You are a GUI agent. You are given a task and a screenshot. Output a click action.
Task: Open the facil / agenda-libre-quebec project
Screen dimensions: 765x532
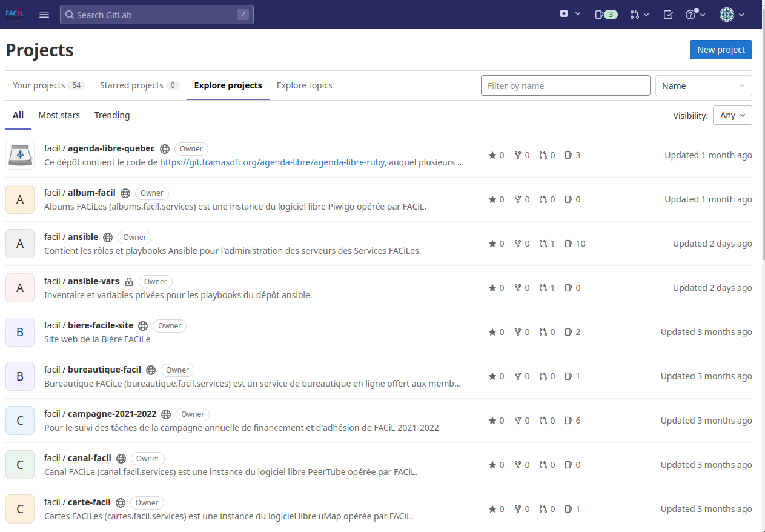point(99,148)
